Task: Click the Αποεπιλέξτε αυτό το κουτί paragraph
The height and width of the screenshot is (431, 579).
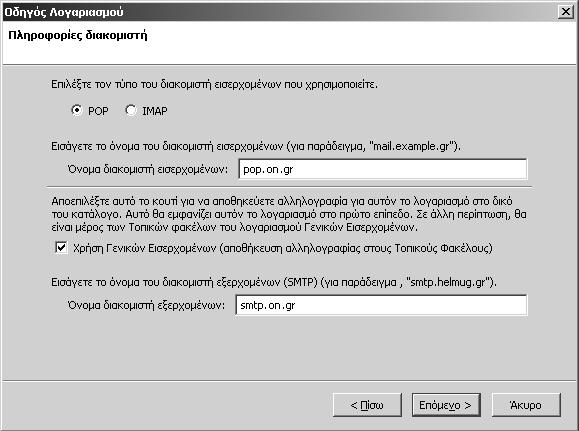Action: pos(289,214)
